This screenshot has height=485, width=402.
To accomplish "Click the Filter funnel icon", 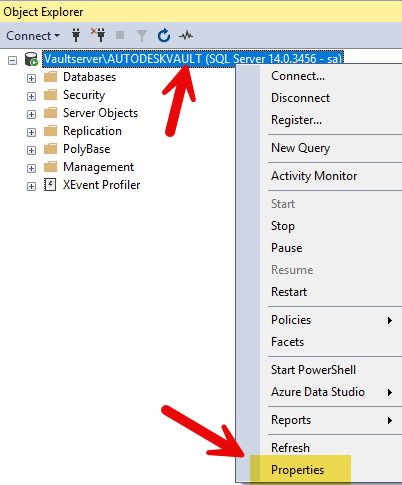I will (142, 35).
